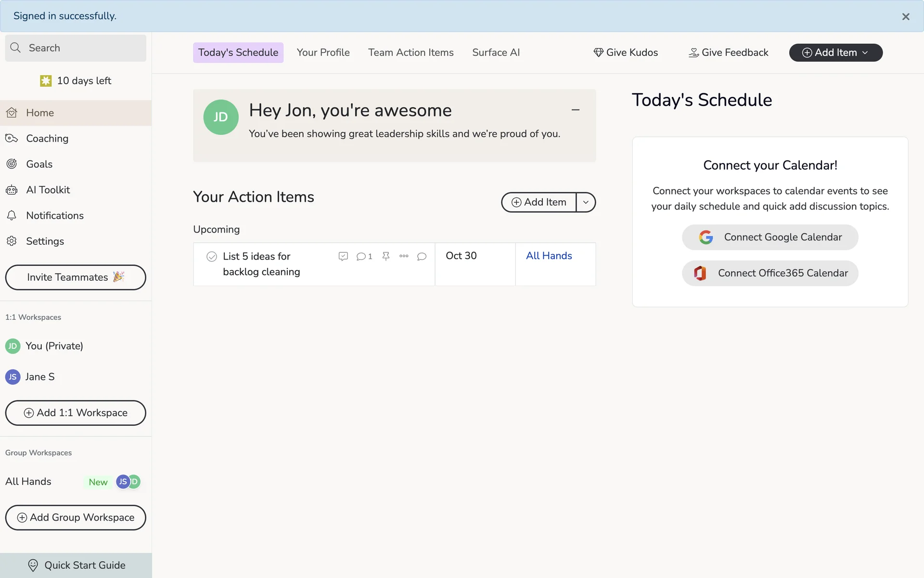The width and height of the screenshot is (924, 578).
Task: Go to Goals in the sidebar
Action: 39,164
